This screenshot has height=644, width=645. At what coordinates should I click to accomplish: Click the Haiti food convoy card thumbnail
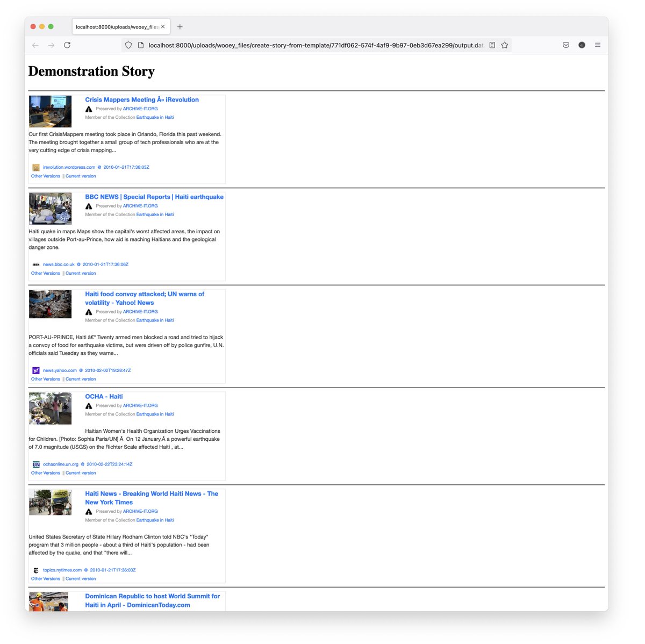click(50, 304)
